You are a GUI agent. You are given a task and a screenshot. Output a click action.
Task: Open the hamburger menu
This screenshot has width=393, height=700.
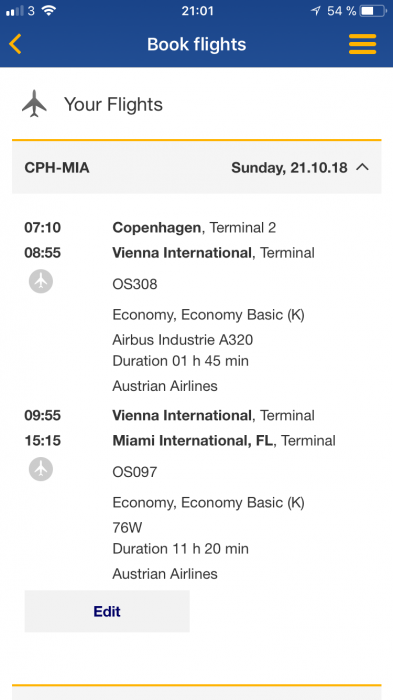pyautogui.click(x=362, y=44)
